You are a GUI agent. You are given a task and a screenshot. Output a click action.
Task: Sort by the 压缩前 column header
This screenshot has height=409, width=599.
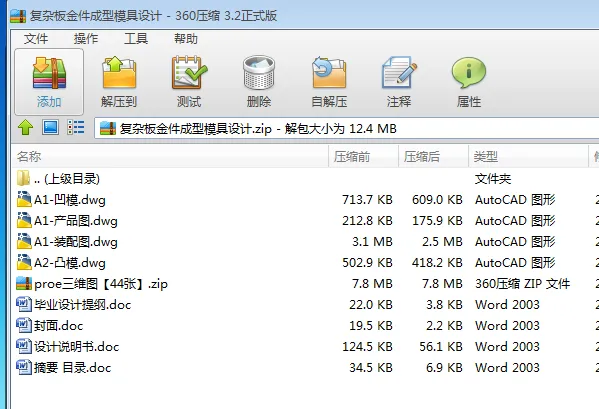[x=363, y=156]
